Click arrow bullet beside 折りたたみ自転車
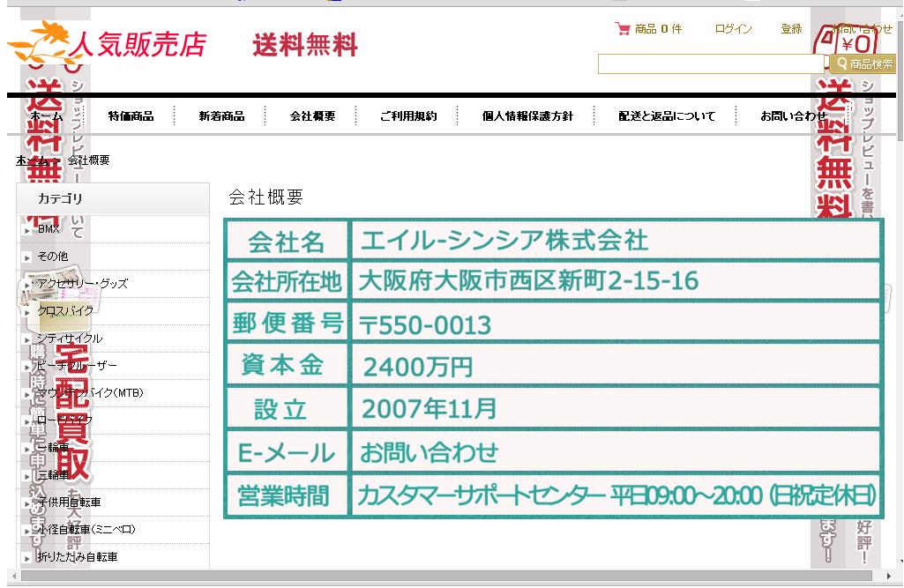The image size is (904, 588). (26, 559)
